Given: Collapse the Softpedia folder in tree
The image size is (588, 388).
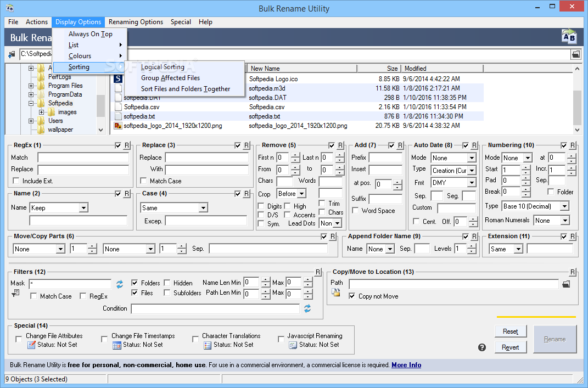Looking at the screenshot, I should click(x=31, y=103).
